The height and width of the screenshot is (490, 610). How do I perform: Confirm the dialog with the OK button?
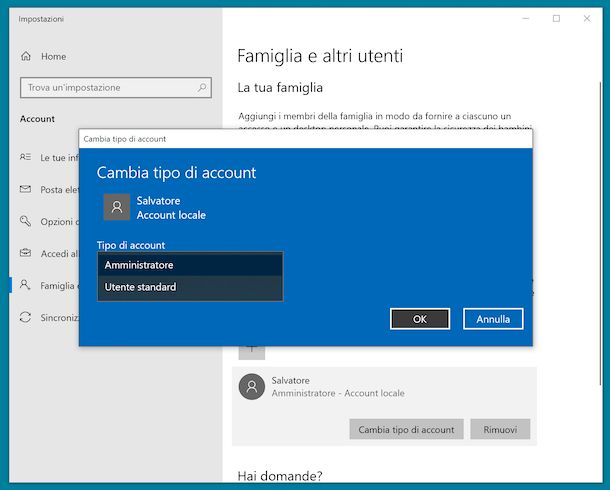point(420,319)
